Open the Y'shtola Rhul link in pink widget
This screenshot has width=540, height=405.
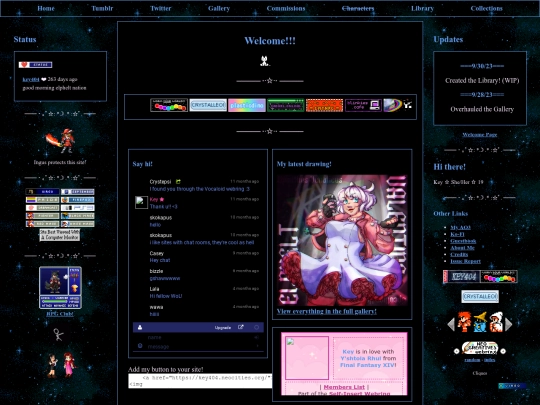(x=361, y=359)
